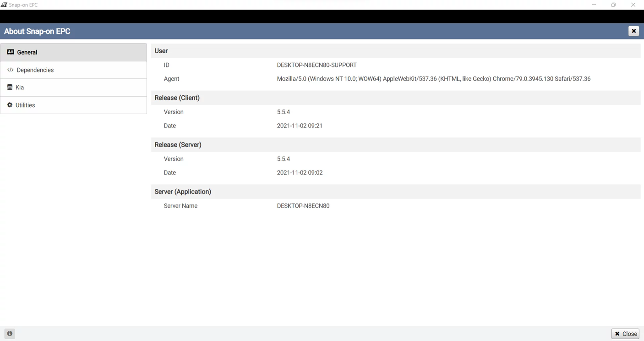Viewport: 644px width, 341px height.
Task: Click the ID card icon beside General
Action: 10,52
